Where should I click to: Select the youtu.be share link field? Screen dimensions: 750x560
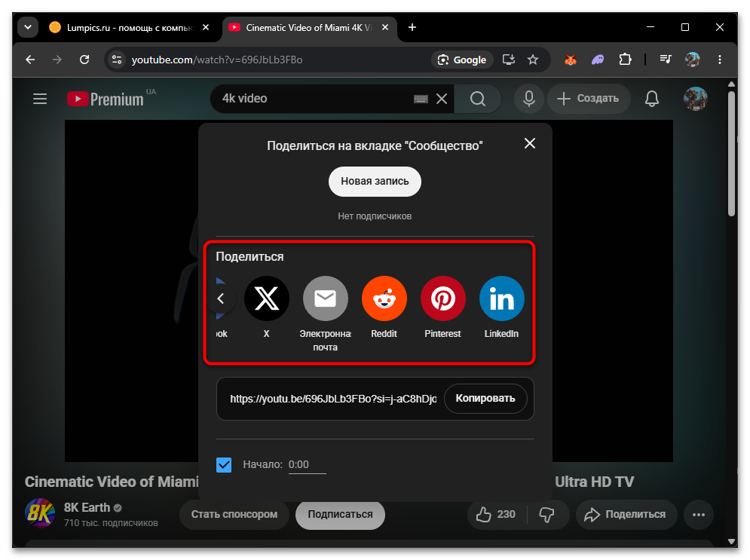pos(332,399)
